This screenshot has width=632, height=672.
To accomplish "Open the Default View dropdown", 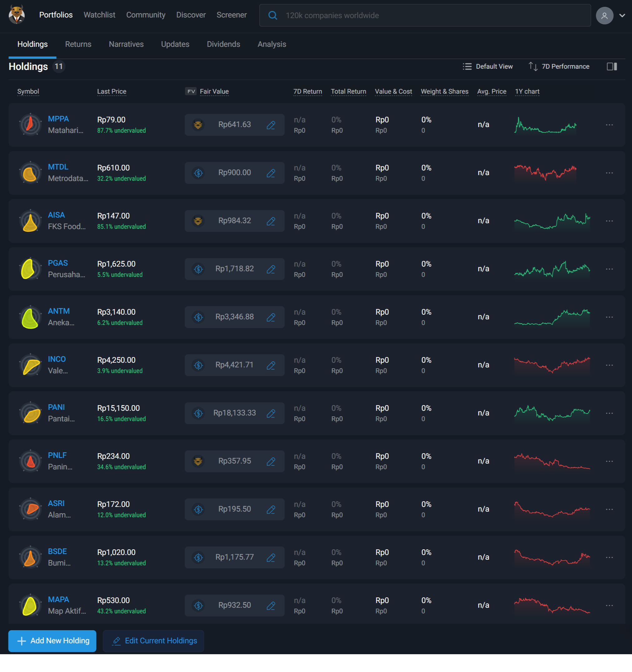I will 488,66.
